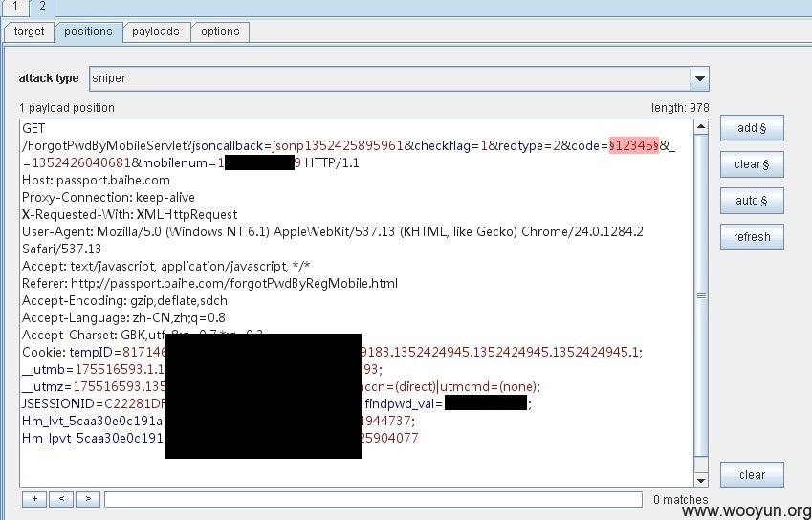Click the scrollbar up arrow of request editor
This screenshot has height=520, width=812.
701,126
